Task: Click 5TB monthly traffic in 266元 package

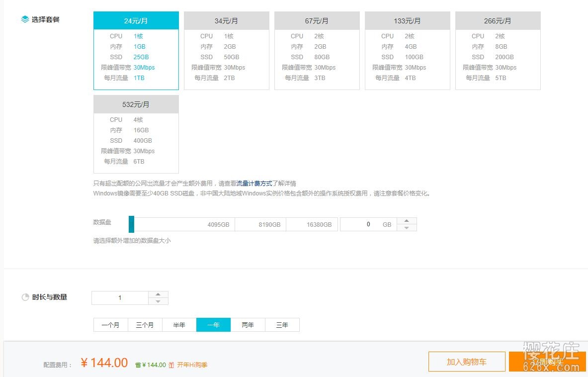Action: [x=501, y=78]
